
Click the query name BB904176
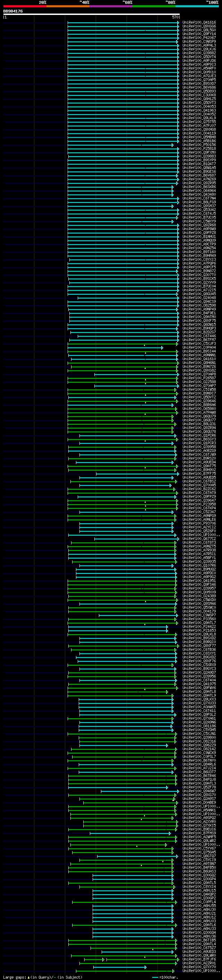coord(13,11)
